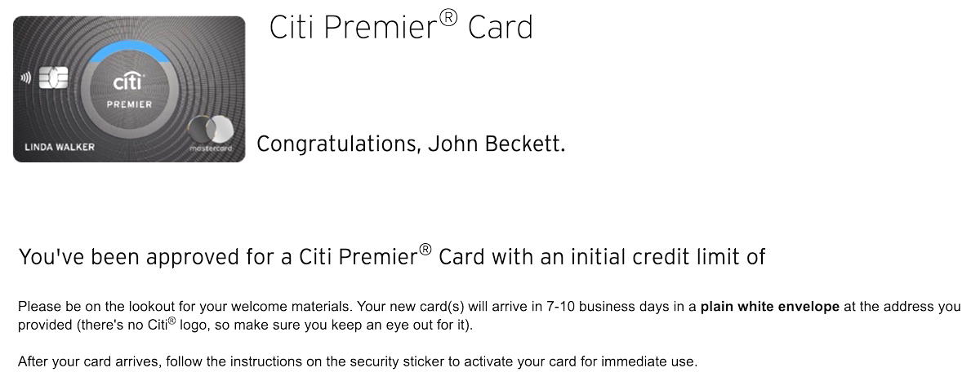Click the contactless payment symbol on card

coord(26,78)
